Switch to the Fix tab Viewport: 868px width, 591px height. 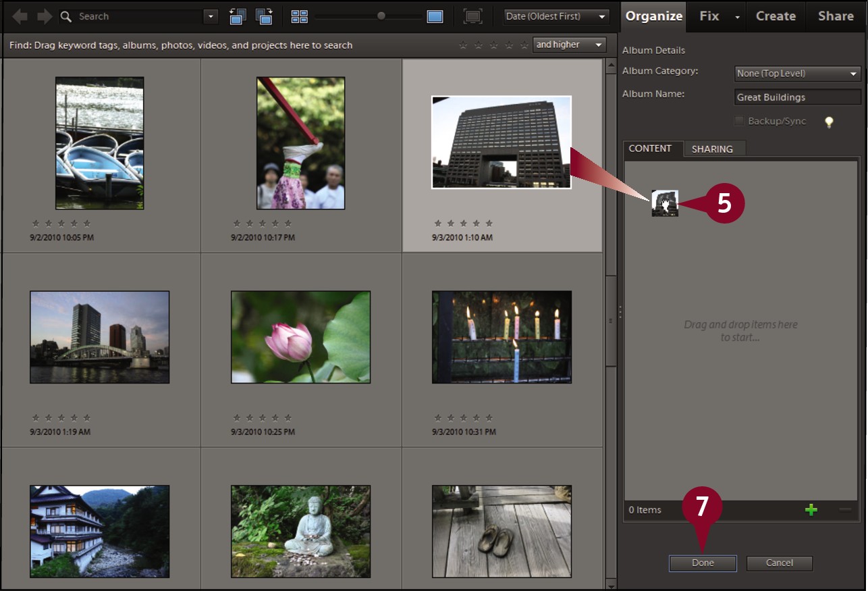[x=709, y=16]
